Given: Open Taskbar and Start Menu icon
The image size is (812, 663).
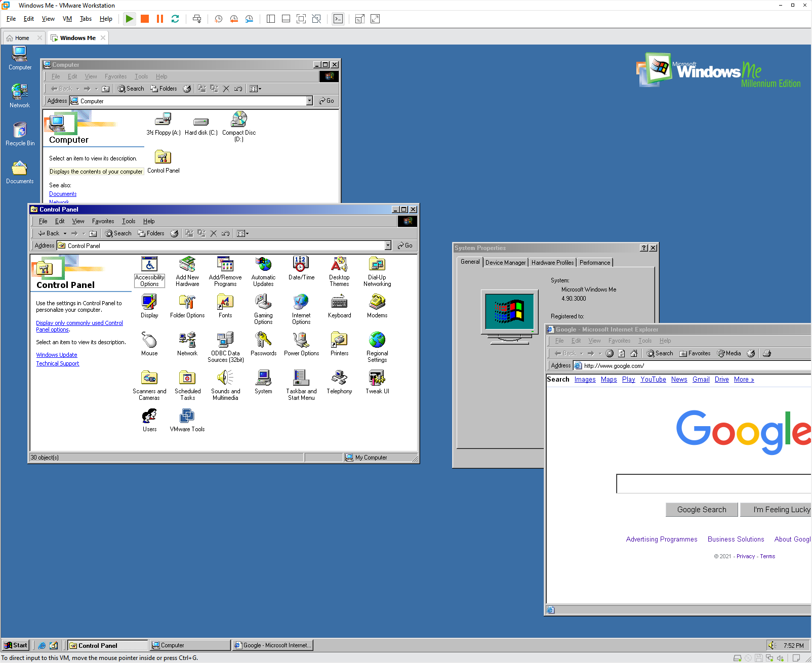Looking at the screenshot, I should tap(301, 386).
